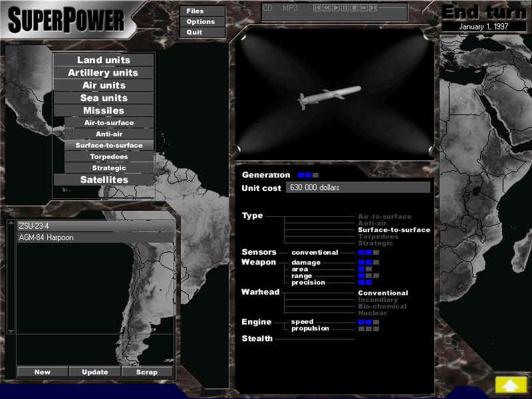The image size is (532, 399).
Task: Click the unit list scroll-up arrow
Action: [x=11, y=223]
